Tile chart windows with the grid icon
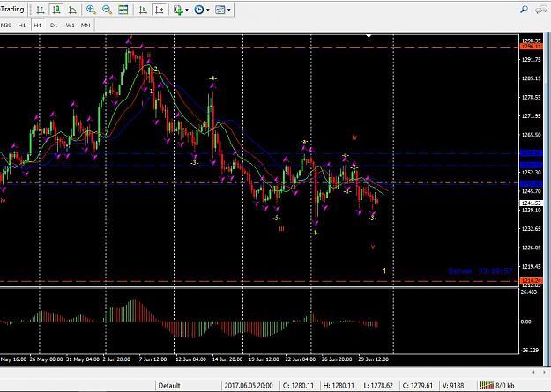551x392 pixels. (123, 10)
